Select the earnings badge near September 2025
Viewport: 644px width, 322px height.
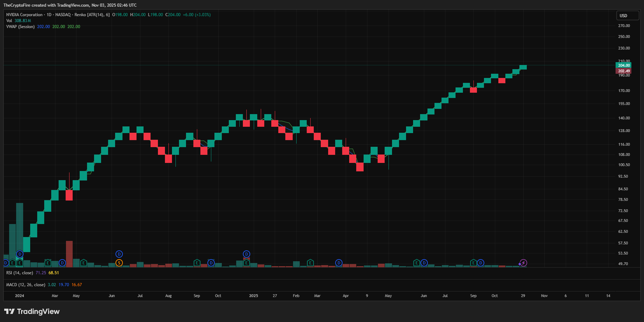click(x=473, y=263)
